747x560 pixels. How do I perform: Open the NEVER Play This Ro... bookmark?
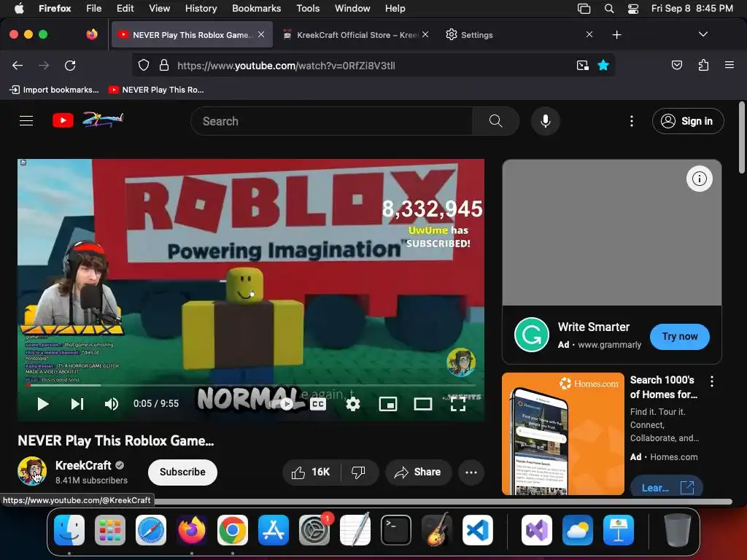(x=156, y=90)
